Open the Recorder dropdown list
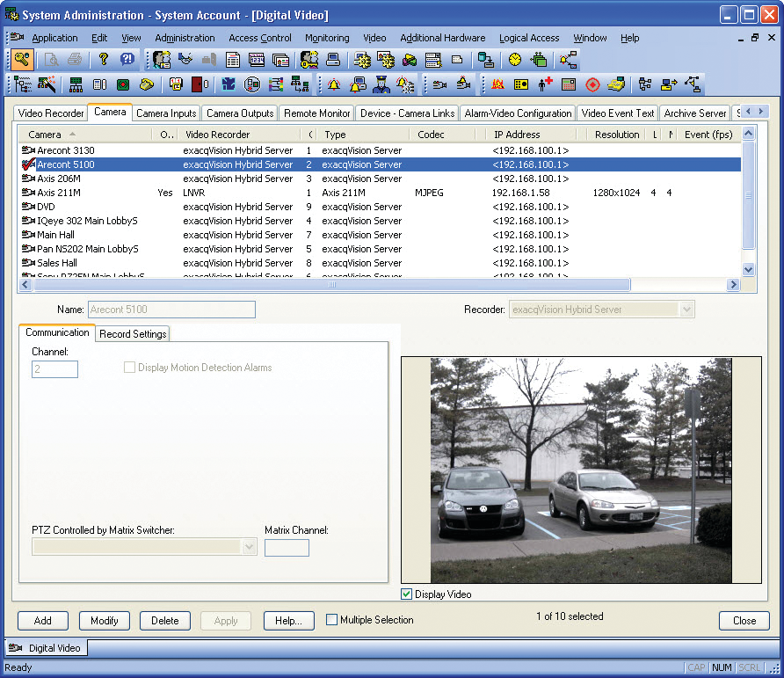Image resolution: width=784 pixels, height=678 pixels. (686, 309)
